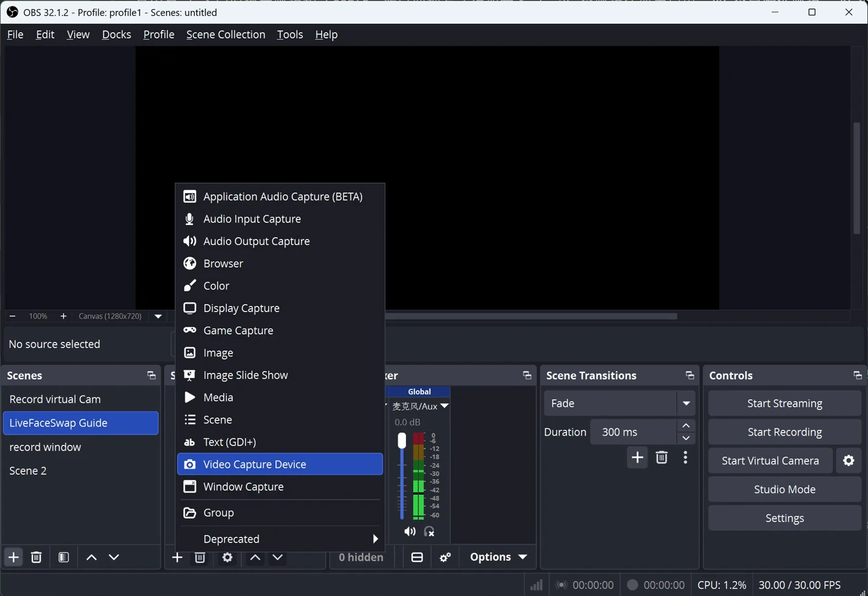
Task: Switch audio mixer layout icon
Action: (x=417, y=557)
